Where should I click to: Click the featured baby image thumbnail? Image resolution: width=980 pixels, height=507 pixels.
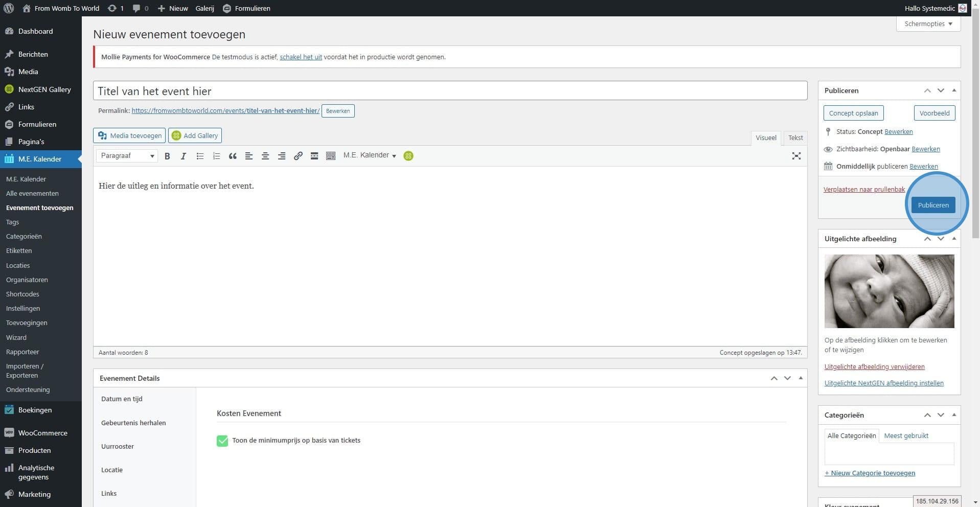(889, 291)
